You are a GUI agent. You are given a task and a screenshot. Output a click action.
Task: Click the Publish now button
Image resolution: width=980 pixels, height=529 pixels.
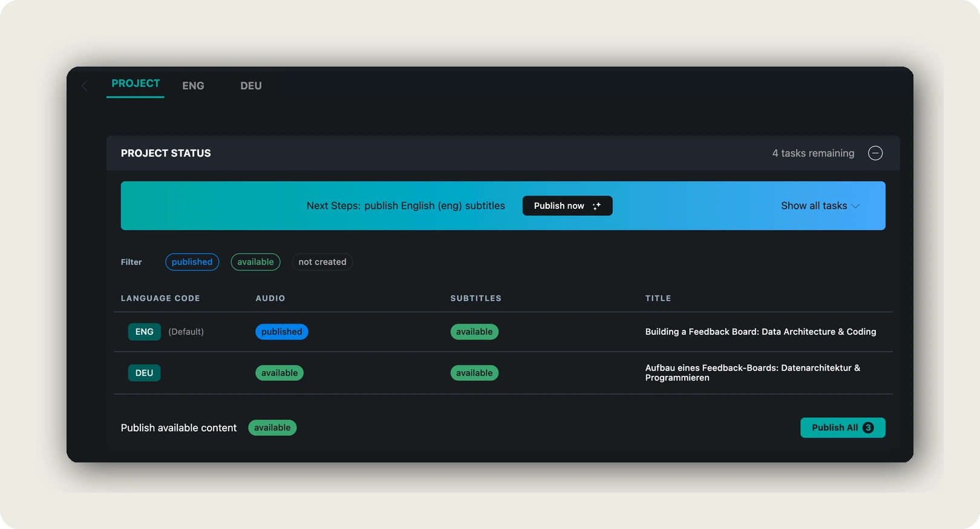pyautogui.click(x=567, y=206)
